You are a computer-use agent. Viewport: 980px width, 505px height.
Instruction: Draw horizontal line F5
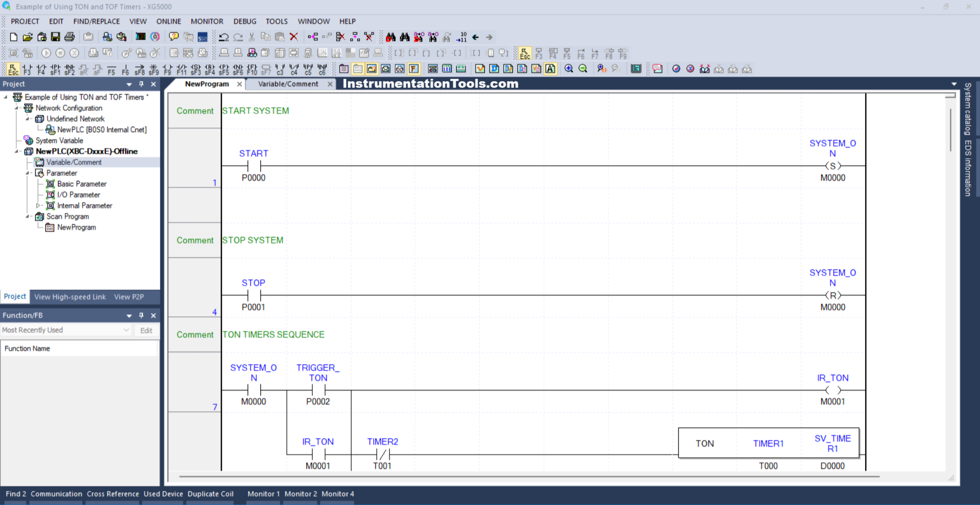pyautogui.click(x=111, y=69)
